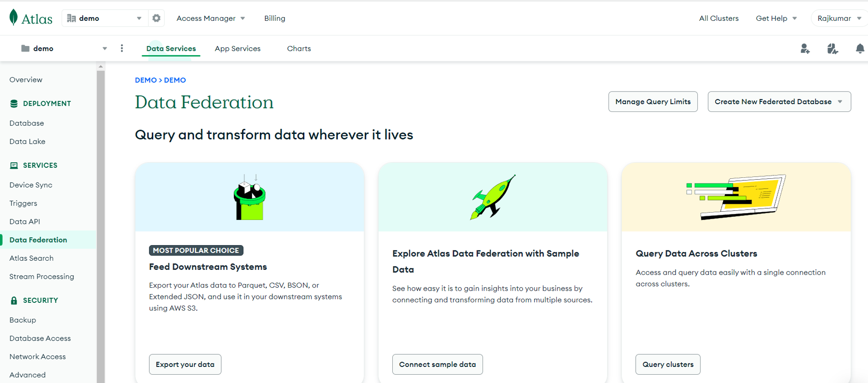The width and height of the screenshot is (868, 383).
Task: Expand Create New Federated Database dropdown
Action: (840, 101)
